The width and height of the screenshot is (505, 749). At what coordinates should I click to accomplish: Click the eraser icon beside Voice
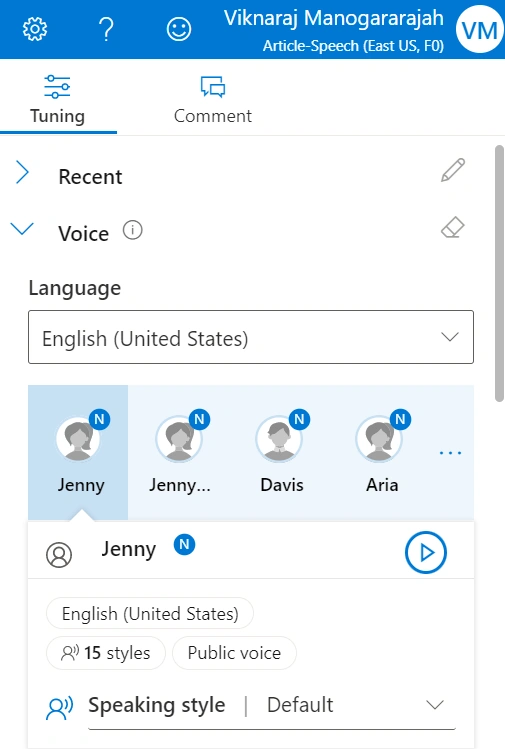452,227
